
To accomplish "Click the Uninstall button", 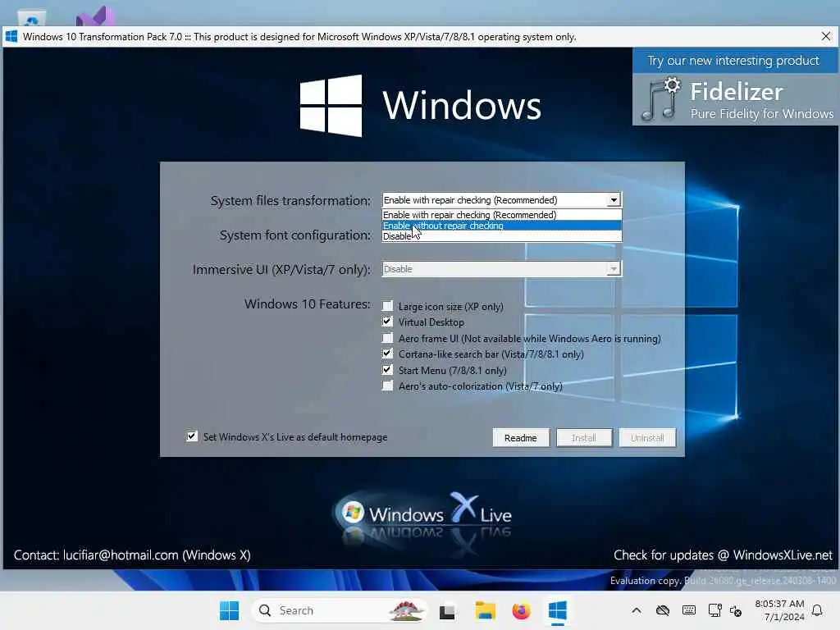I will (647, 438).
